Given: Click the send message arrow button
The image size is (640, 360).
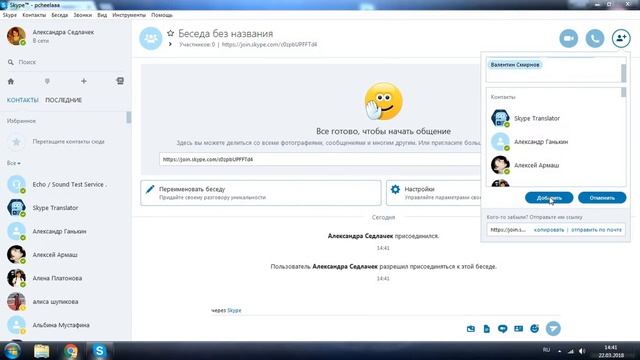Looking at the screenshot, I should click(553, 329).
